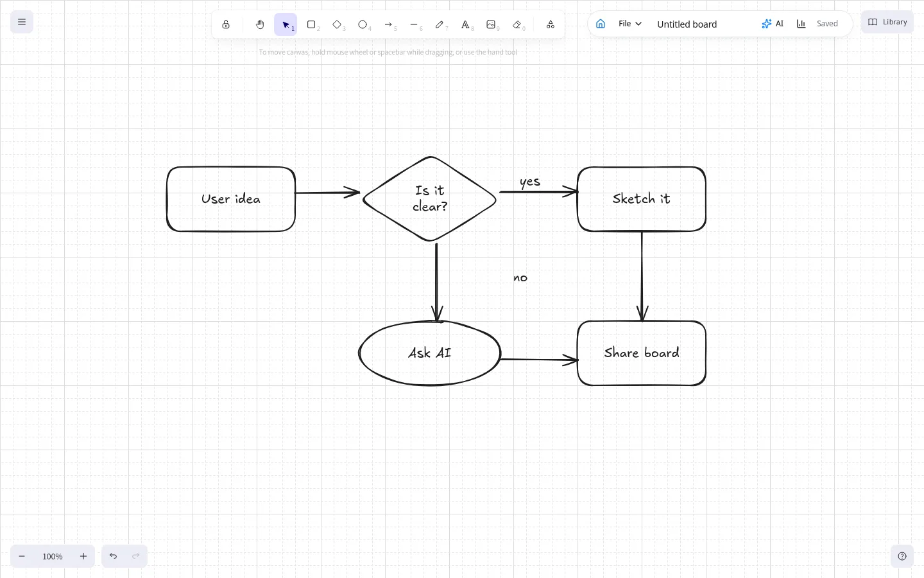The image size is (924, 578).
Task: Select the Rectangle shape tool
Action: [311, 24]
